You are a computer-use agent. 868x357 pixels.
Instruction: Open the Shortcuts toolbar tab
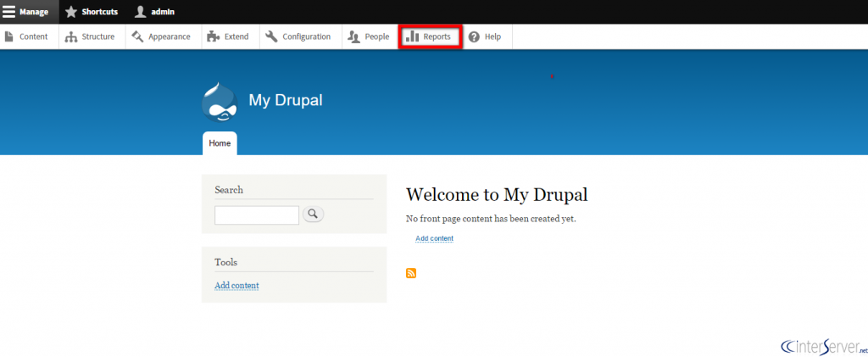point(92,12)
